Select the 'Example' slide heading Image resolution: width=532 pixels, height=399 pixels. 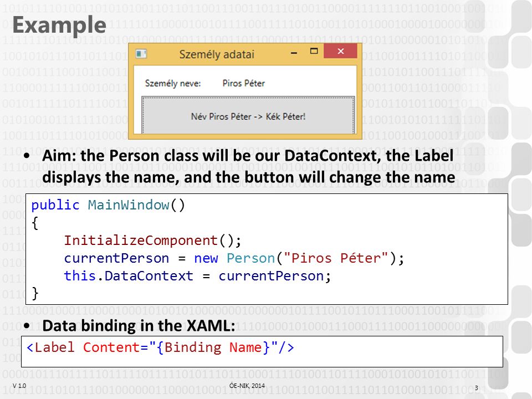[x=59, y=25]
